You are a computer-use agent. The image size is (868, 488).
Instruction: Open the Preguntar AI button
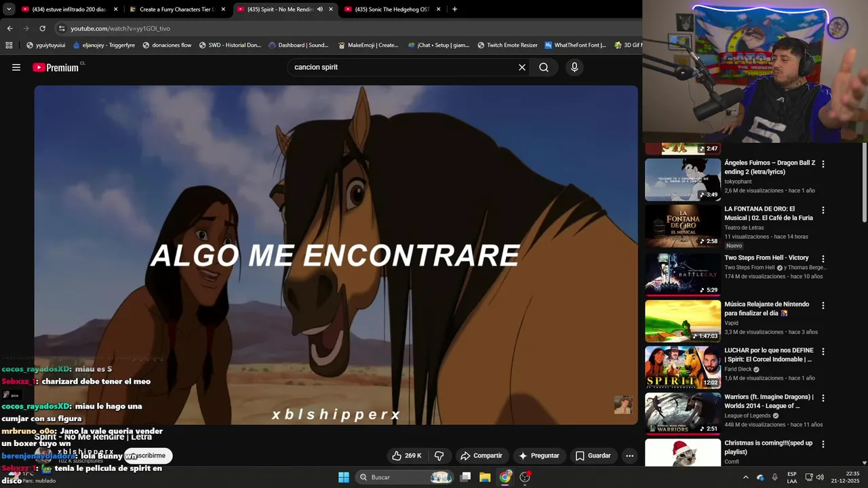point(539,455)
